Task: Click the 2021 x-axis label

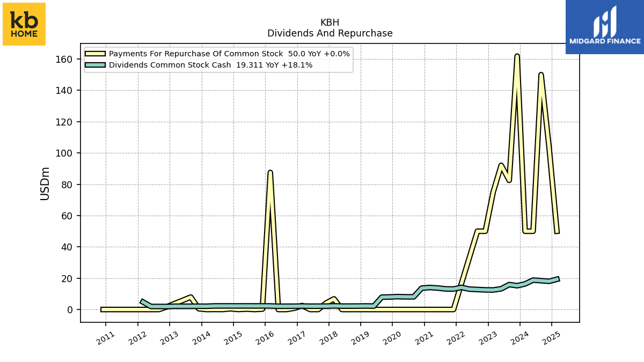Action: tap(424, 338)
